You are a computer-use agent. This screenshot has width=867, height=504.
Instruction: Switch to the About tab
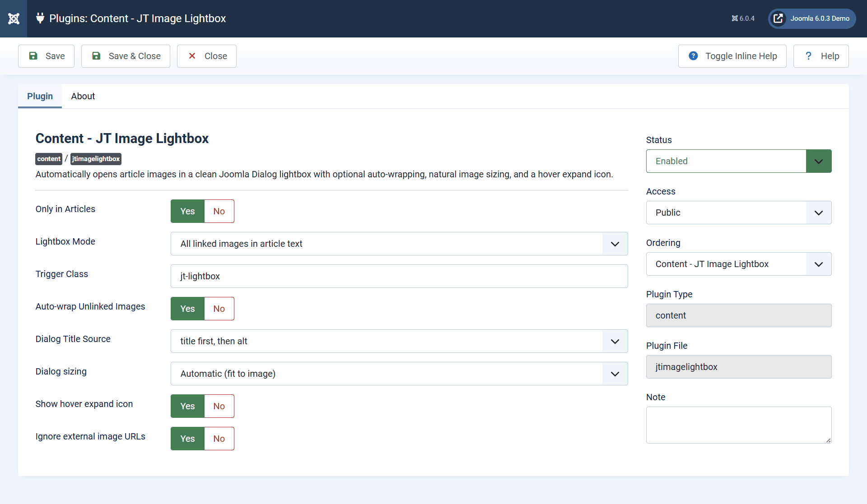pos(83,96)
